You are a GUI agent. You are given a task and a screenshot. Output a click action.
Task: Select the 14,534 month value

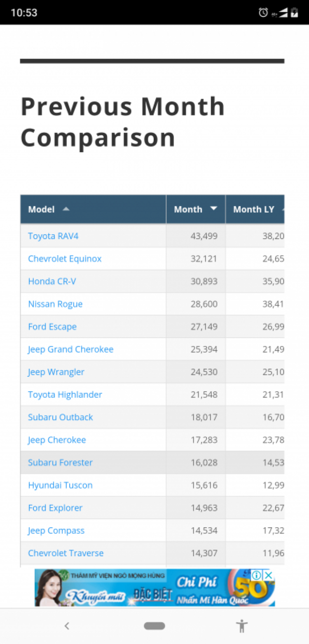[x=204, y=531]
